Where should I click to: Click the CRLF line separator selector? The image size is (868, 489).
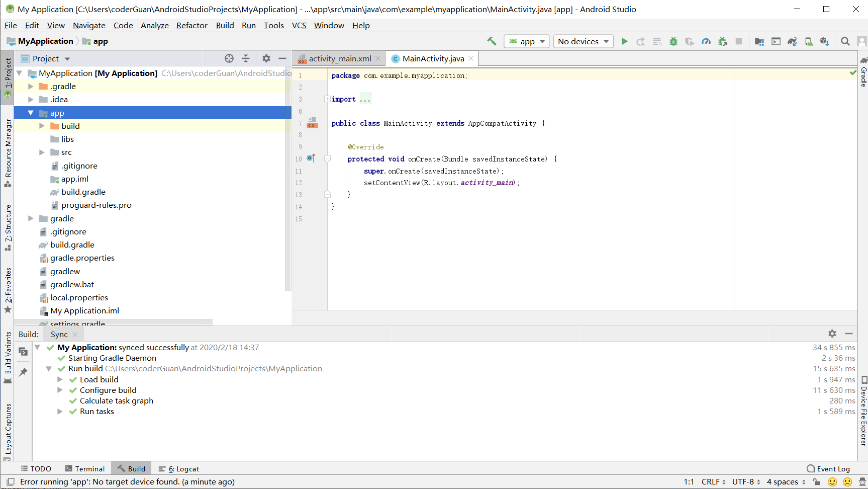tap(713, 481)
